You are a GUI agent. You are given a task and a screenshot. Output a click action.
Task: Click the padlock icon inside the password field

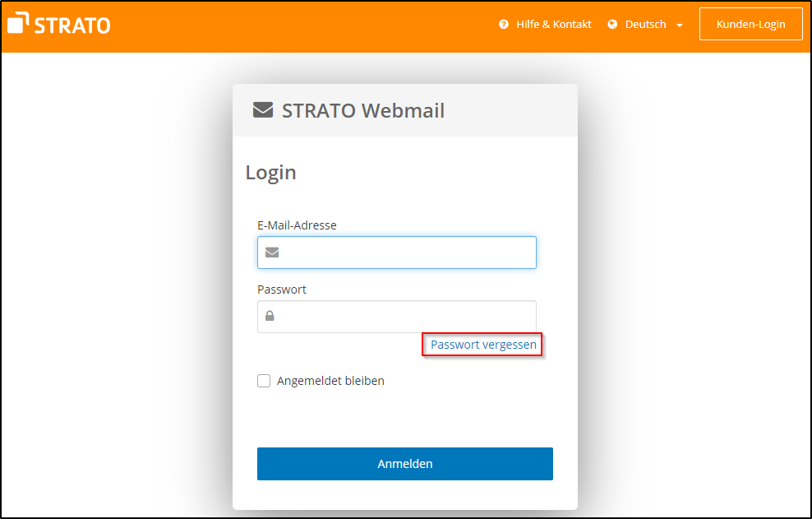(270, 316)
